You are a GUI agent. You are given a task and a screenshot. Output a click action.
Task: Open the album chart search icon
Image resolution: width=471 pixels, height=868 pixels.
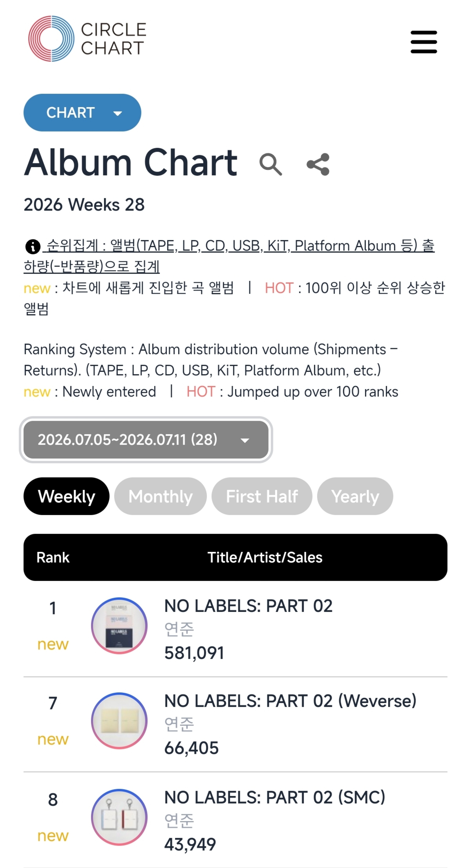pos(270,164)
